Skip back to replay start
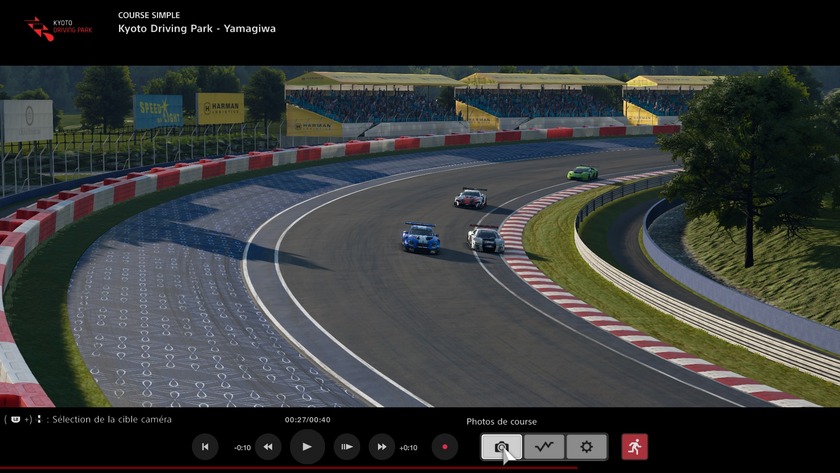 tap(205, 447)
